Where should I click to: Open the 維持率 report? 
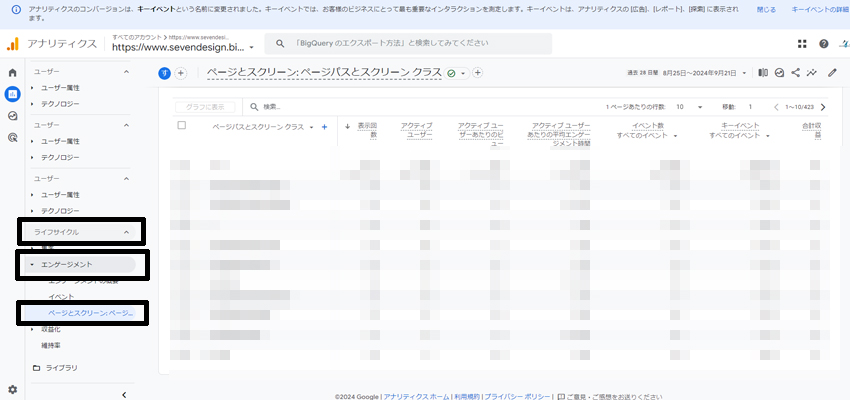coord(51,345)
